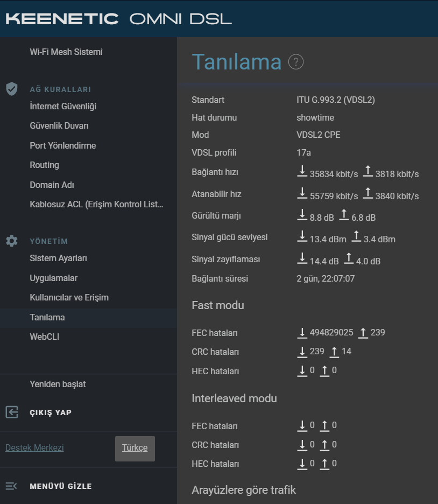Click the showtime line status value
The height and width of the screenshot is (504, 438).
(315, 117)
